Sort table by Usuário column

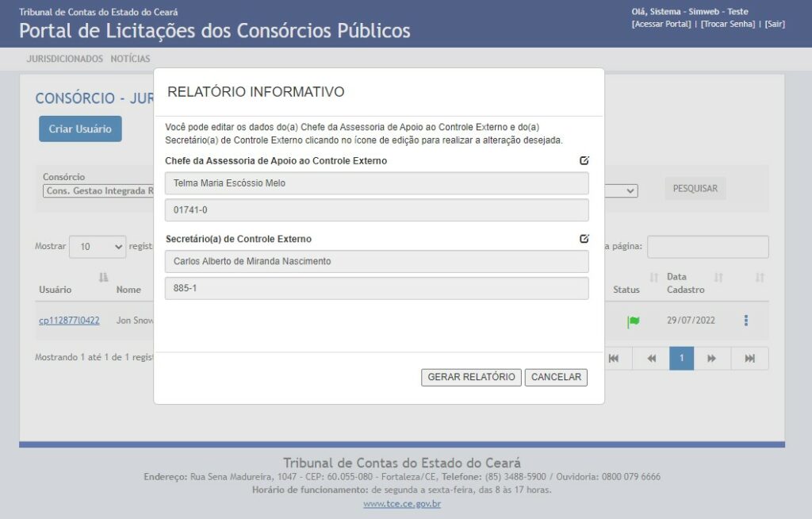[103, 278]
